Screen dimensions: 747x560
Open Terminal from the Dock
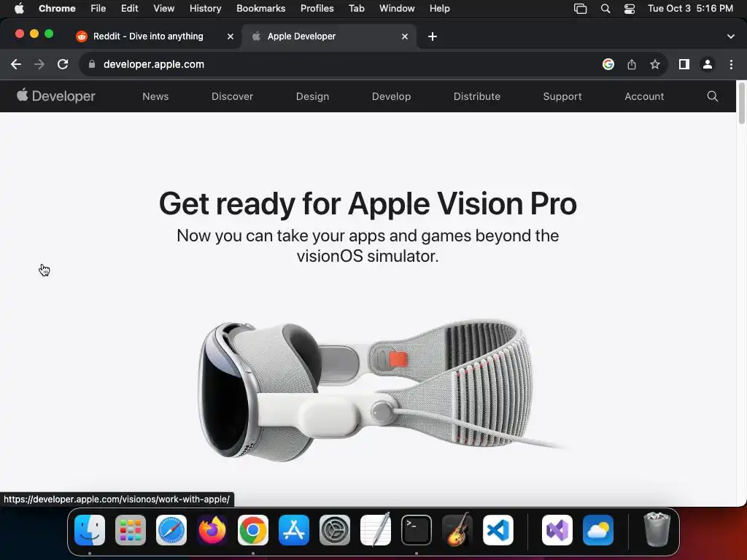(417, 530)
